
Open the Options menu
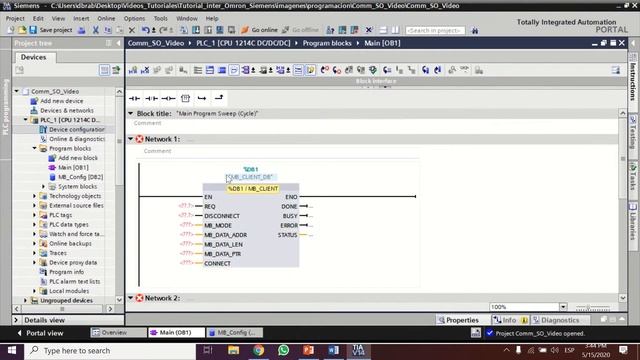tap(134, 18)
